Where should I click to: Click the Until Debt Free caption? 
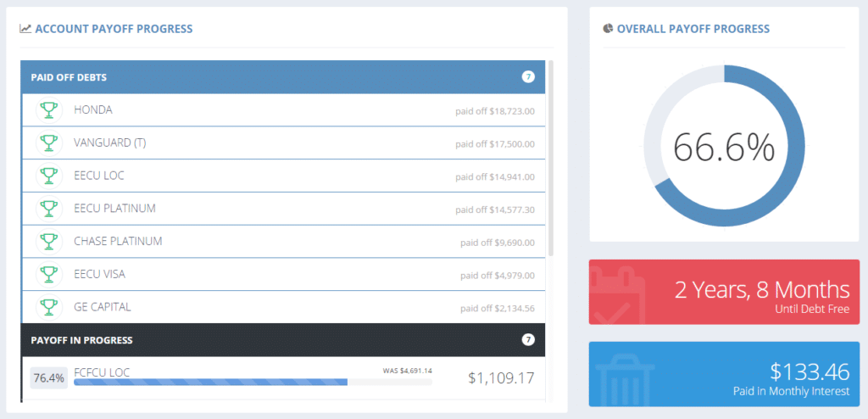pyautogui.click(x=812, y=310)
